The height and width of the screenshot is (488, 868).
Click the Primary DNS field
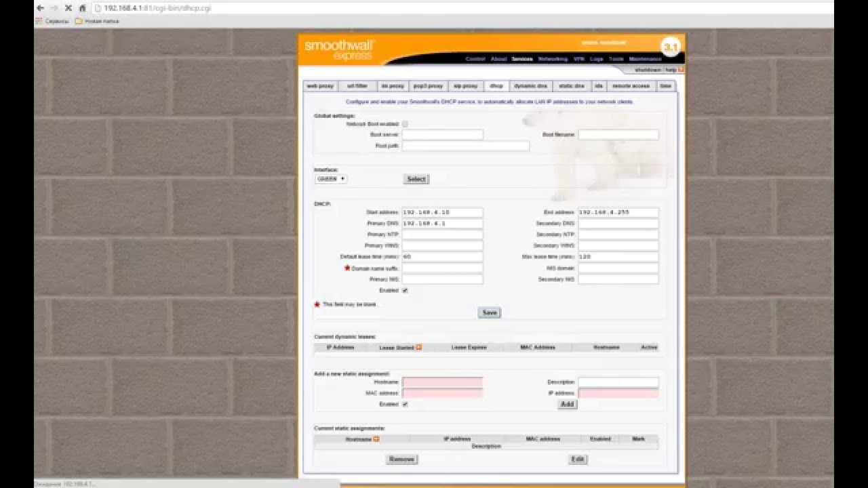[443, 223]
